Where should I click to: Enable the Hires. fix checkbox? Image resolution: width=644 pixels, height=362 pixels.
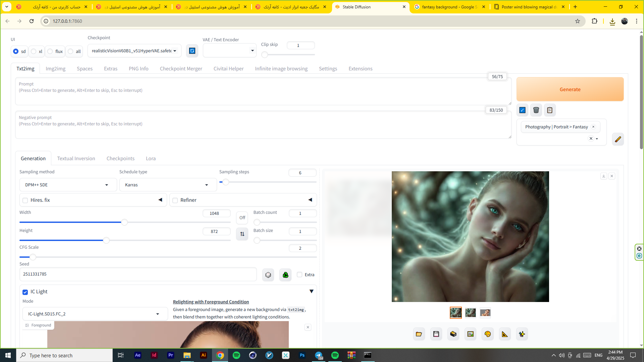point(25,200)
